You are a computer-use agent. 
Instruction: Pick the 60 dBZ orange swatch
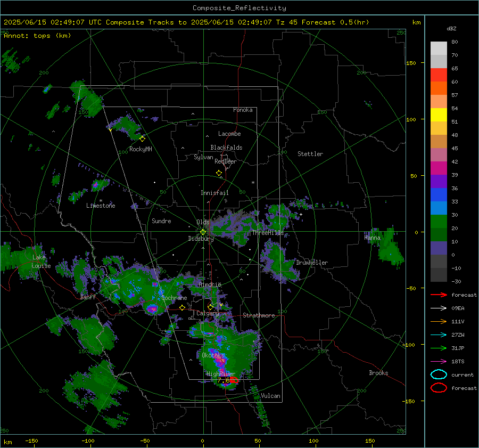coord(439,88)
